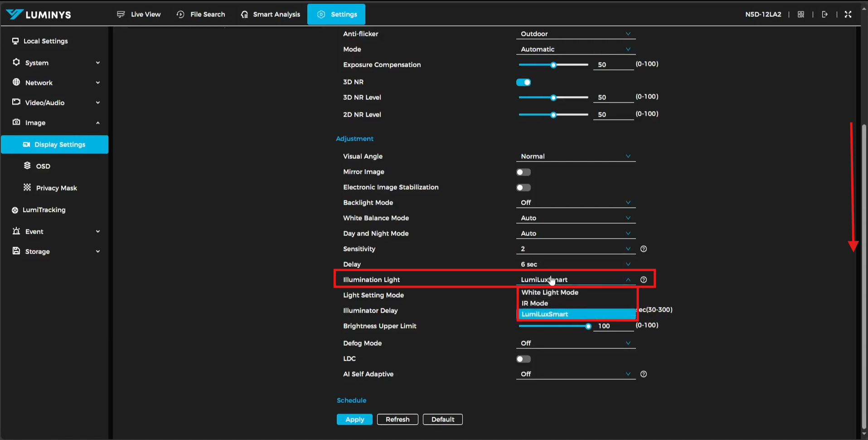Open Privacy Mask in sidebar
This screenshot has height=440, width=868.
coord(56,188)
